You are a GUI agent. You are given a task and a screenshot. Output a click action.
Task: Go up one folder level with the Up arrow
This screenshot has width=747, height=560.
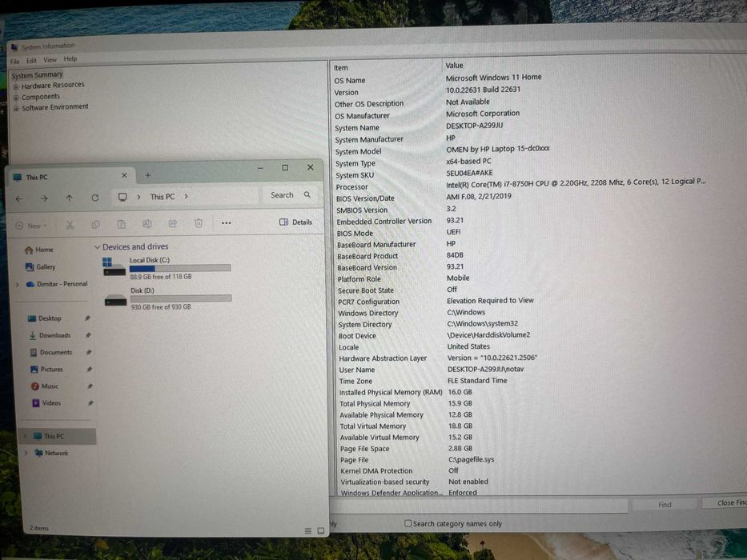click(x=69, y=198)
